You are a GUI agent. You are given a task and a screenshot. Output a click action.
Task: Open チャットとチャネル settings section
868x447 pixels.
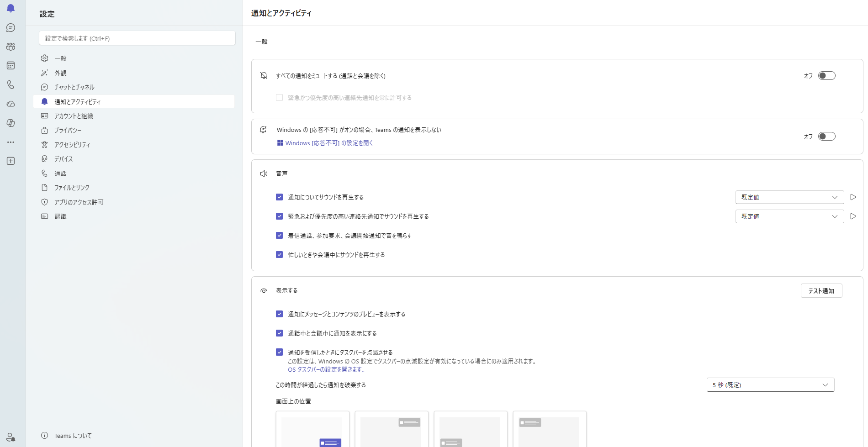(x=134, y=87)
